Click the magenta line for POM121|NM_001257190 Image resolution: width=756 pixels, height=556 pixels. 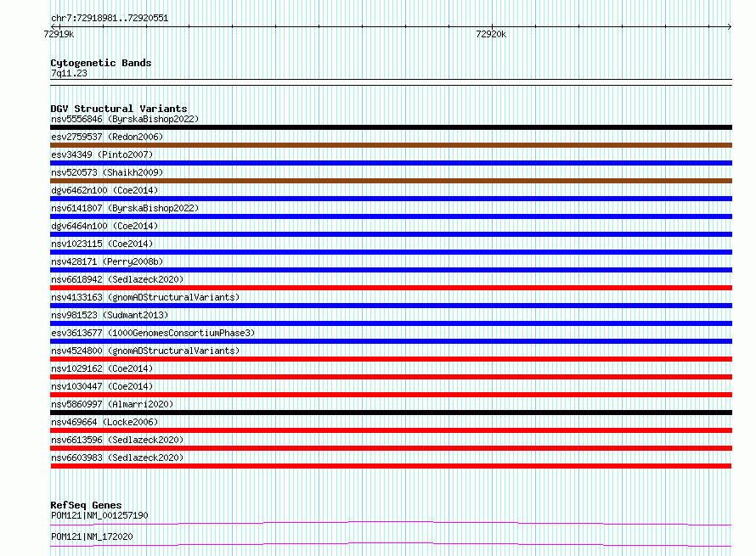tap(391, 523)
